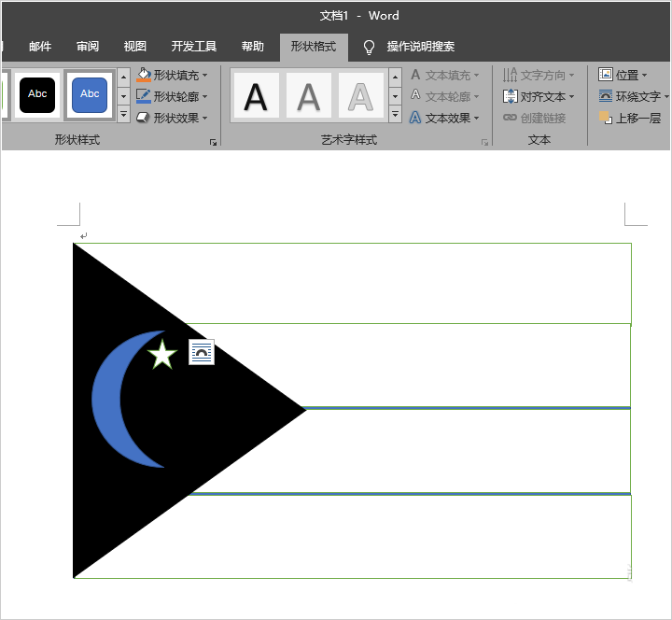
Task: Open the 形状效果 dropdown arrow
Action: pos(204,118)
